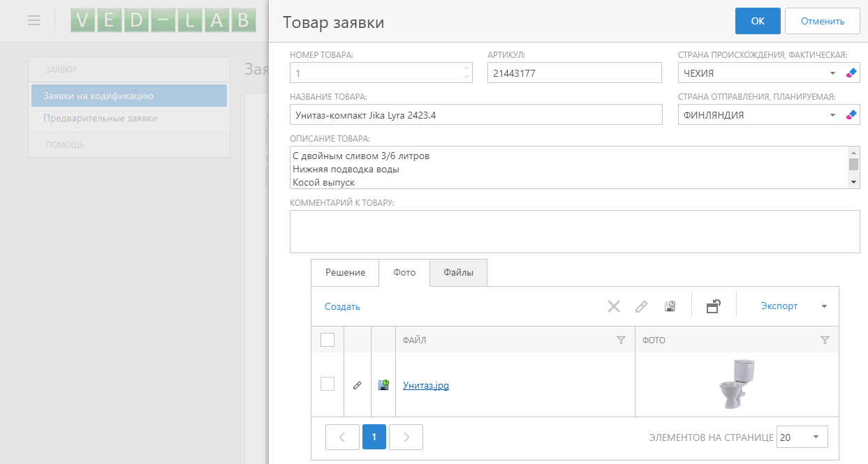Check the box for the Унитаз.jpg row
The image size is (868, 464).
click(328, 384)
